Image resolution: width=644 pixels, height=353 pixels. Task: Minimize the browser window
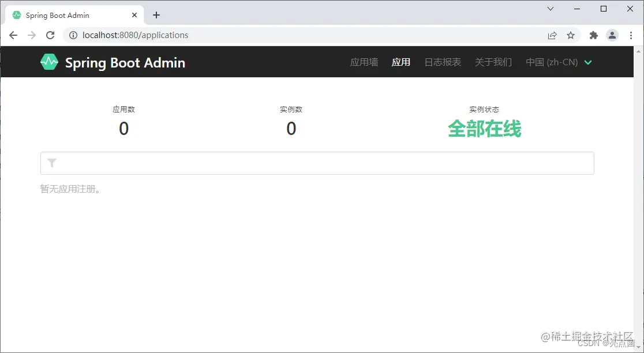coord(577,9)
